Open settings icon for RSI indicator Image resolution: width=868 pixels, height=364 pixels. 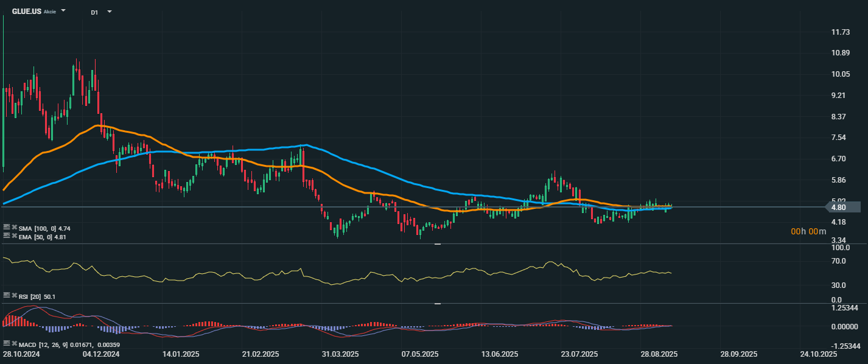(7, 295)
